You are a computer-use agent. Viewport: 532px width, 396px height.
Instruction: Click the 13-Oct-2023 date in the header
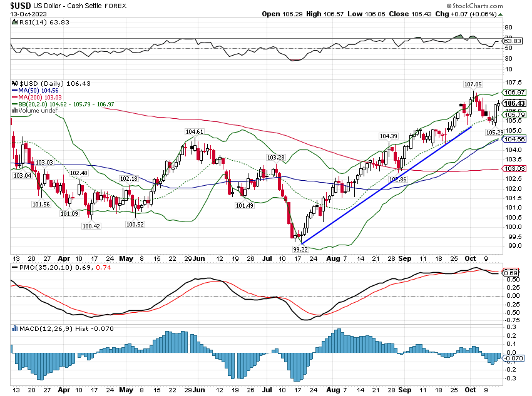tap(28, 14)
